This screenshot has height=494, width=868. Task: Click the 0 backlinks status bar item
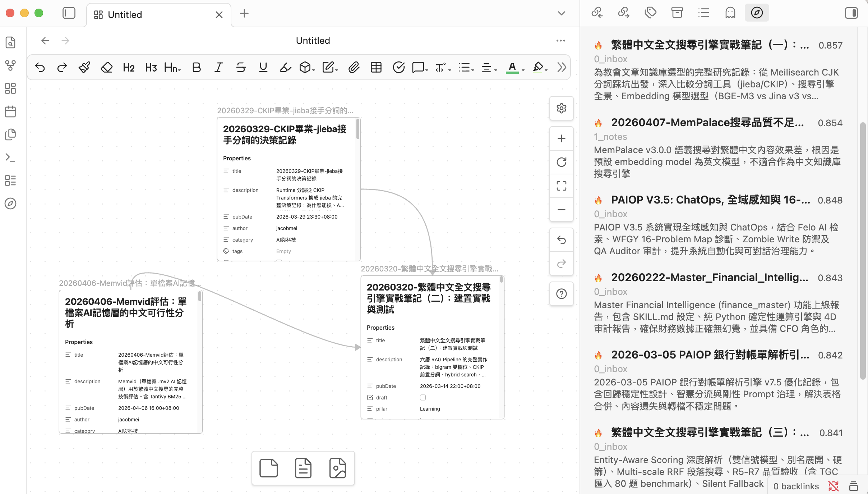(796, 486)
